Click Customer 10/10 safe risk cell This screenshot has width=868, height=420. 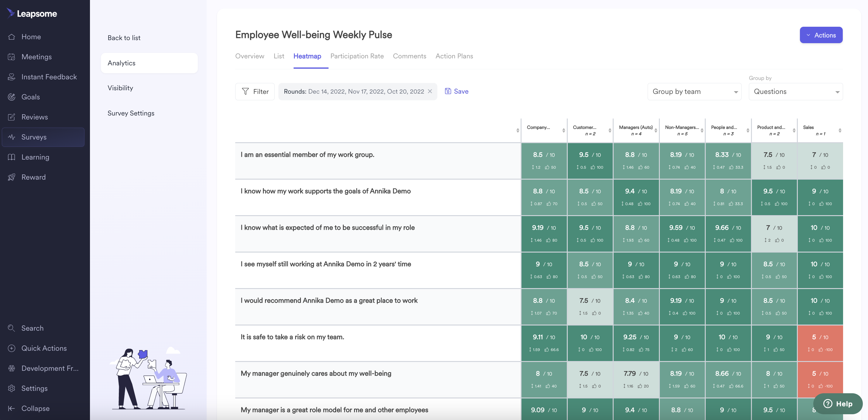(590, 343)
